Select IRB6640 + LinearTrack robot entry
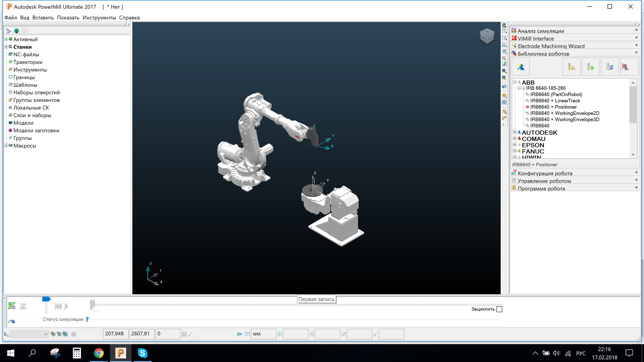Screen dimensions: 644x362 pos(555,101)
